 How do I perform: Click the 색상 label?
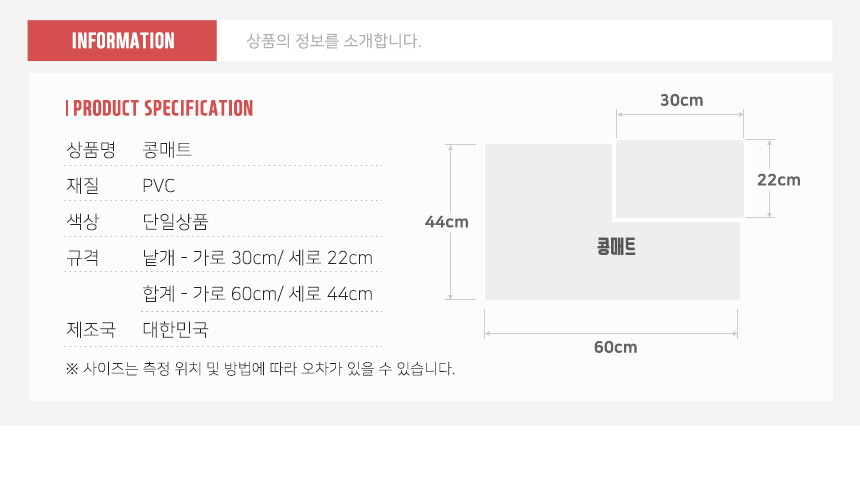pos(82,222)
